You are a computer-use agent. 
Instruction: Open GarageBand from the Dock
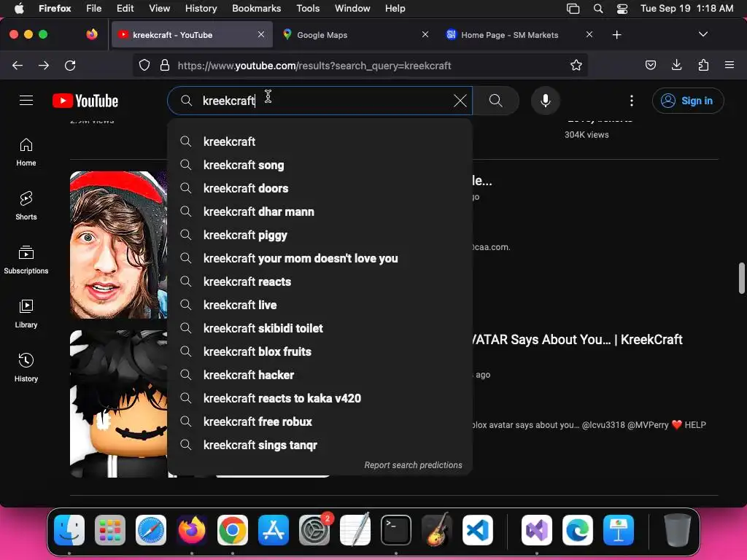click(437, 530)
